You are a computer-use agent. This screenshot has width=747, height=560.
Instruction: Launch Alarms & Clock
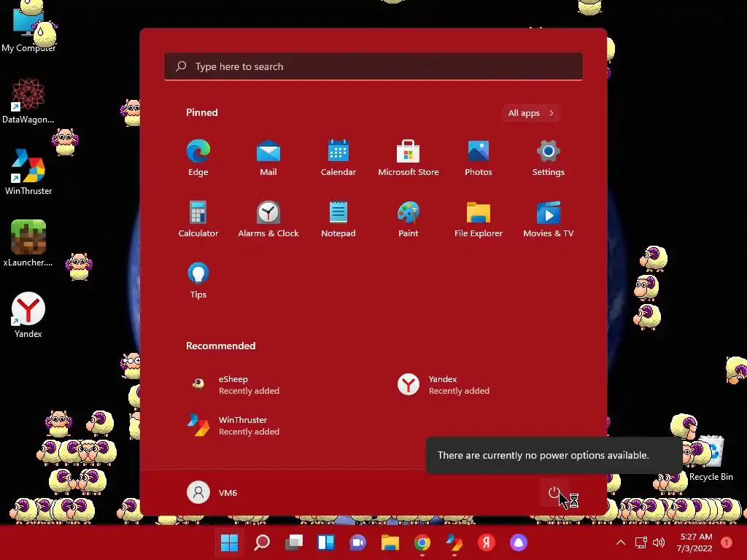[268, 219]
